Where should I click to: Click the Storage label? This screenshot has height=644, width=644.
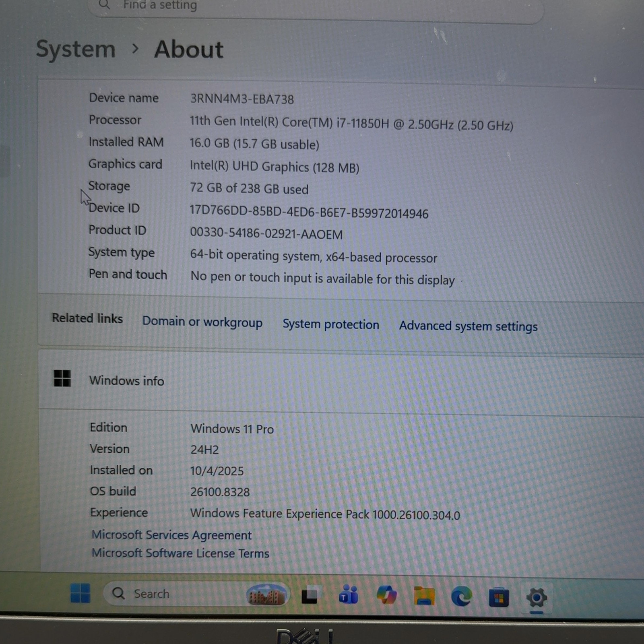click(x=109, y=186)
